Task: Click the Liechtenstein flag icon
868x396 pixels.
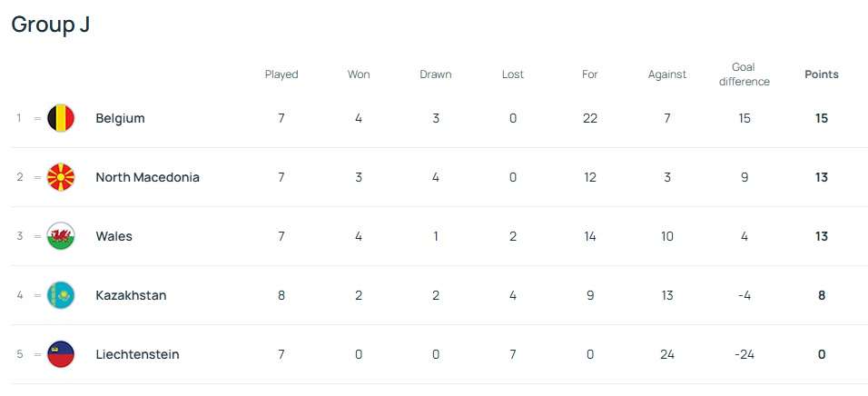Action: [x=61, y=354]
